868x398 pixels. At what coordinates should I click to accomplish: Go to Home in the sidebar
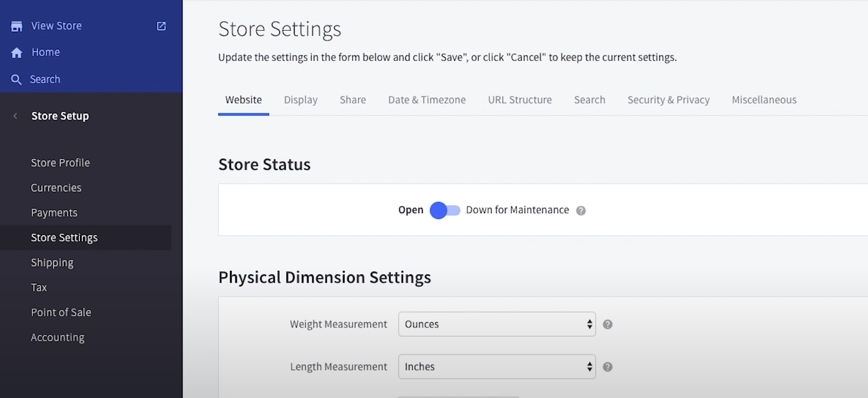[x=46, y=52]
